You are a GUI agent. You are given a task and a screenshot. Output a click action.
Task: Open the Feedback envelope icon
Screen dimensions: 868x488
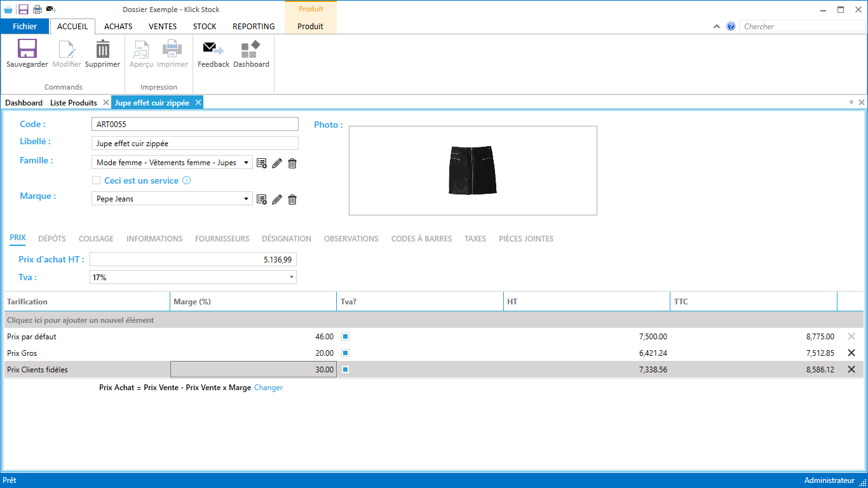point(213,50)
